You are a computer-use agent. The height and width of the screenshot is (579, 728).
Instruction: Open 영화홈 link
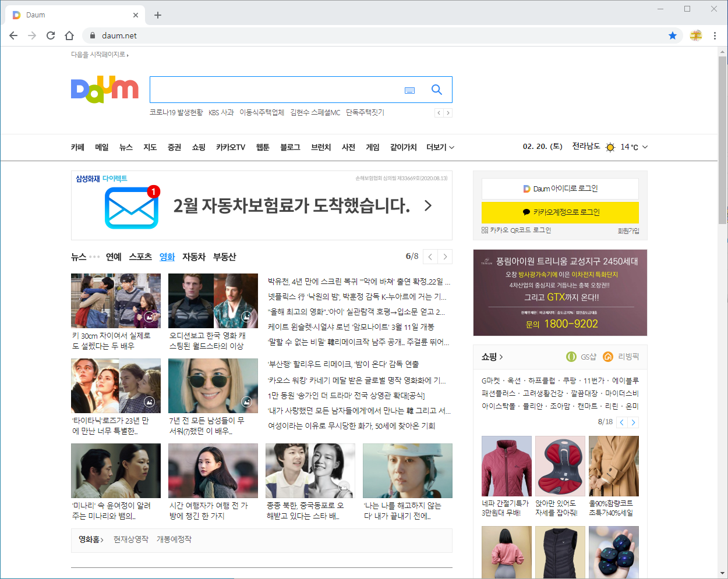click(91, 539)
